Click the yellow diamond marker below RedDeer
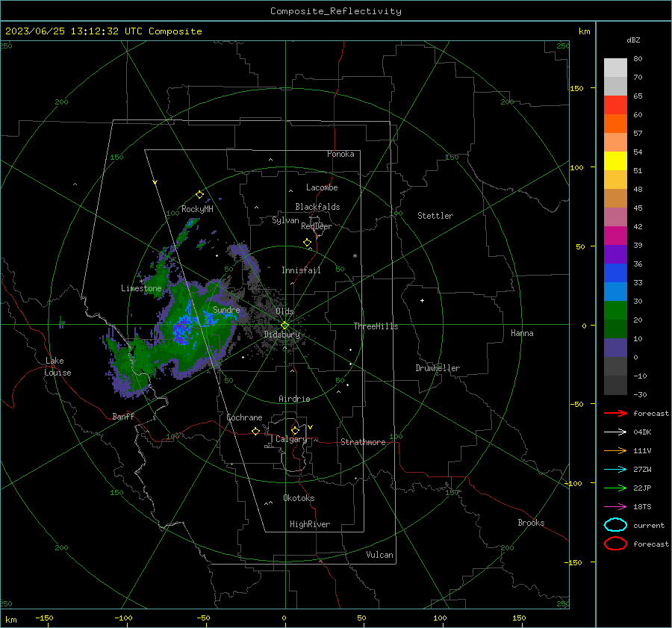 (x=307, y=243)
